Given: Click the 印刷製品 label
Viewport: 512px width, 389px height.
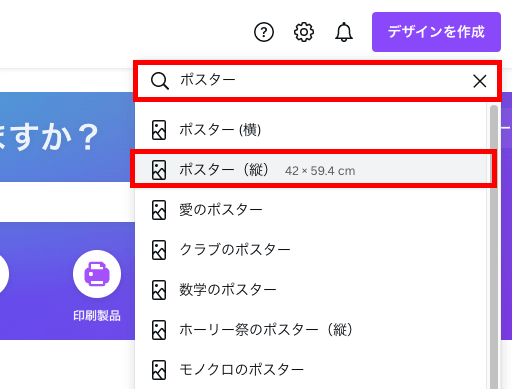Looking at the screenshot, I should click(x=97, y=316).
